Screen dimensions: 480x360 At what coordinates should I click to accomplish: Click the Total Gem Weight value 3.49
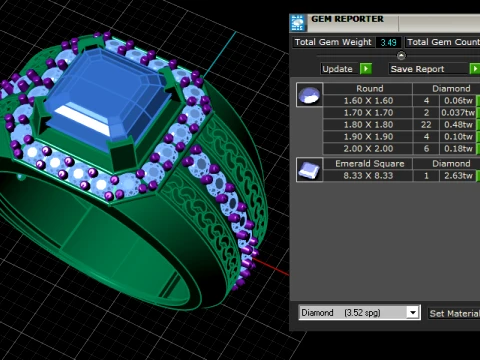388,42
